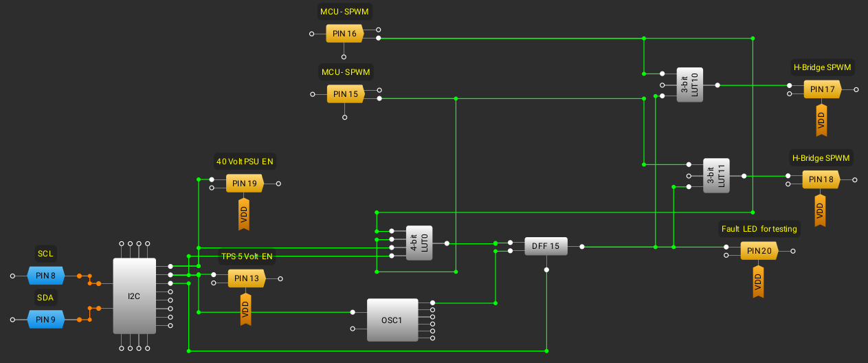
Task: Select the 4-bit LUT0 block
Action: (419, 243)
